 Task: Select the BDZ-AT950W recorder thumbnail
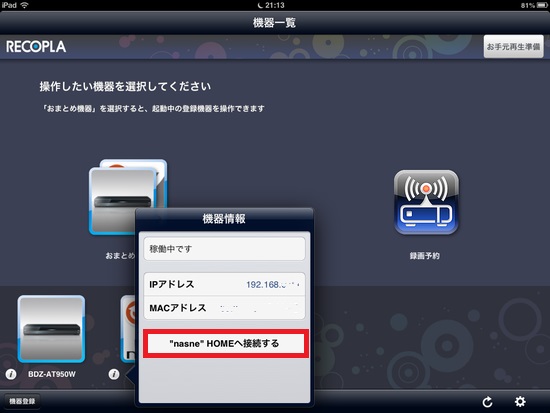(x=51, y=329)
